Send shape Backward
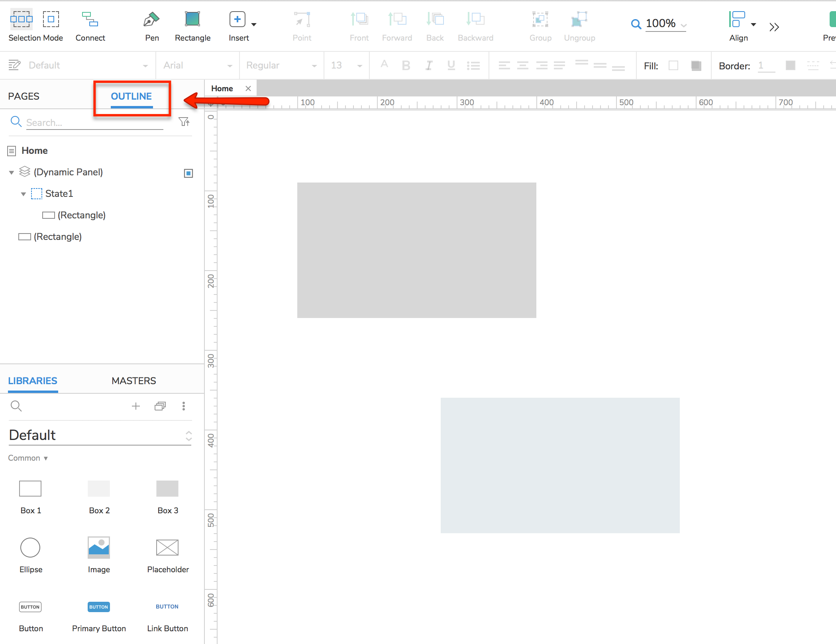The height and width of the screenshot is (644, 836). pyautogui.click(x=475, y=19)
